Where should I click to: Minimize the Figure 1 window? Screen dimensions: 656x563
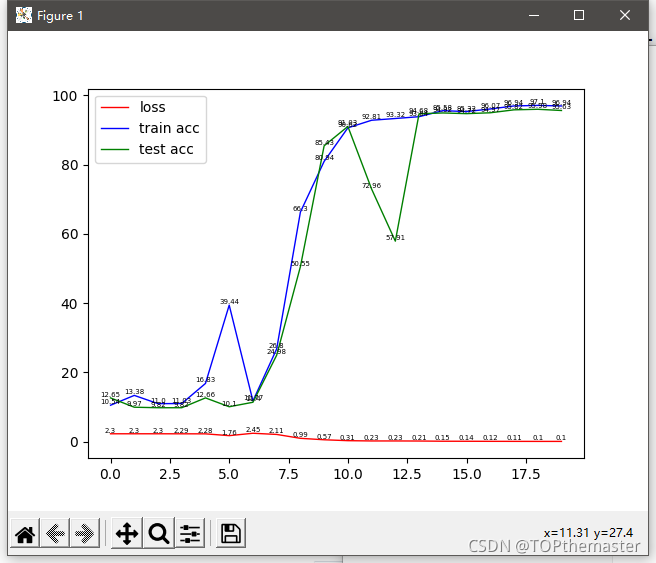click(x=534, y=15)
